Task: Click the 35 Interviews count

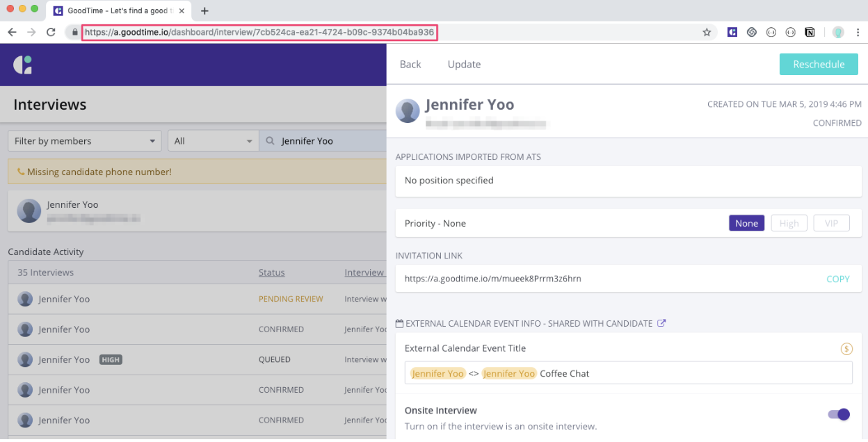Action: (45, 272)
